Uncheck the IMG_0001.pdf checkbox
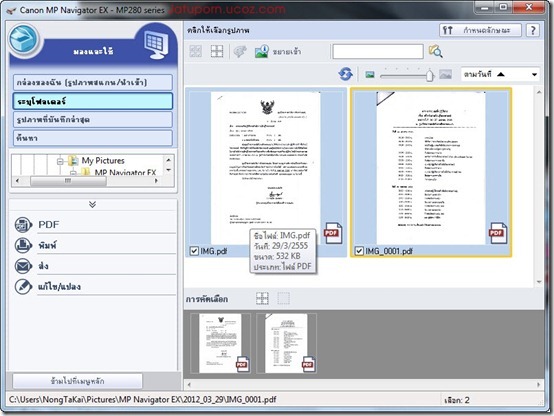554x416 pixels. click(359, 251)
